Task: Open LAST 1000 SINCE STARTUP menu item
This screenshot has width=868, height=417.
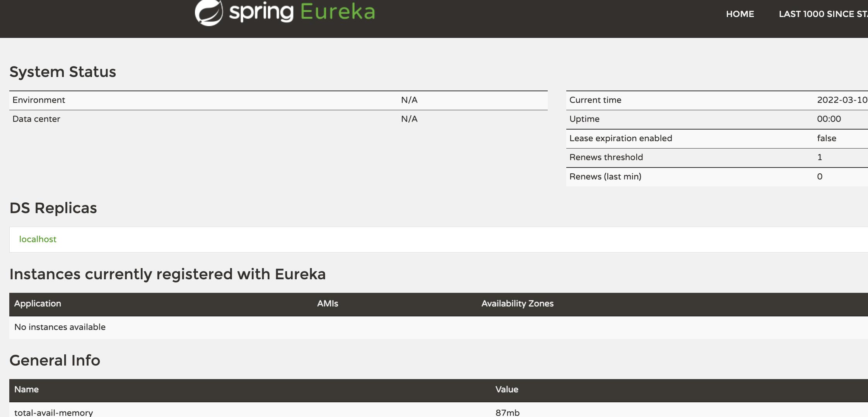Action: 823,14
